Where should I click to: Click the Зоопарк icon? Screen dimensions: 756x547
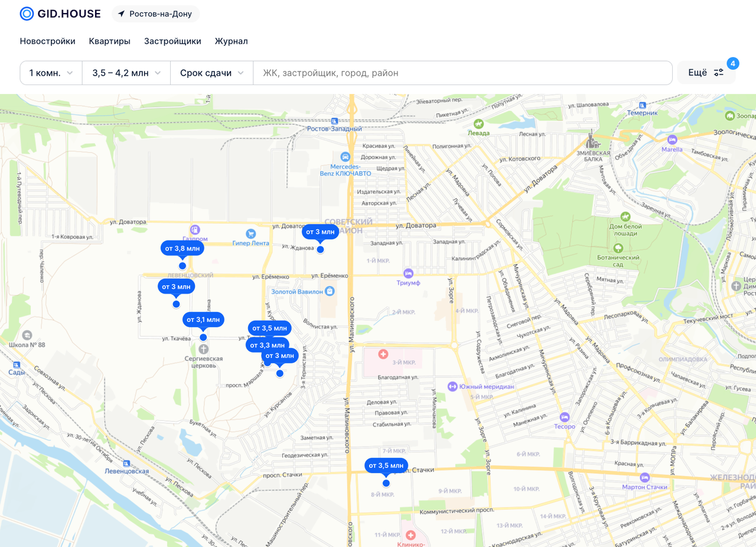(x=730, y=116)
